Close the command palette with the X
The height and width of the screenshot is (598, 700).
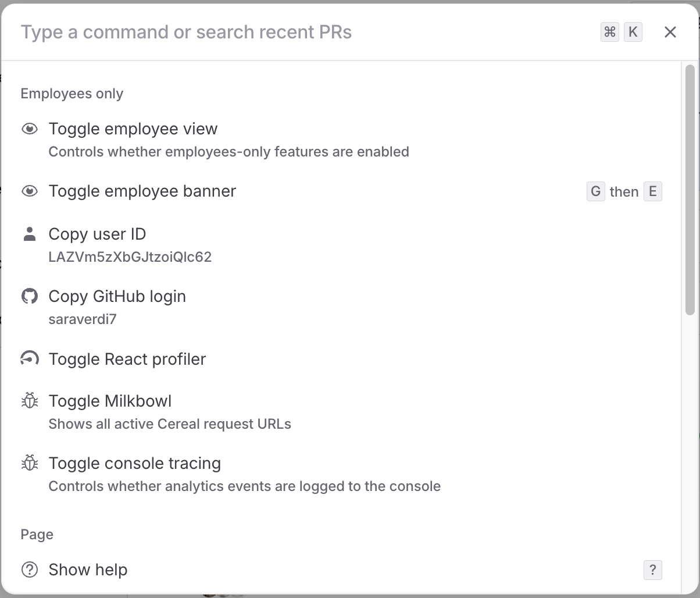click(x=670, y=32)
